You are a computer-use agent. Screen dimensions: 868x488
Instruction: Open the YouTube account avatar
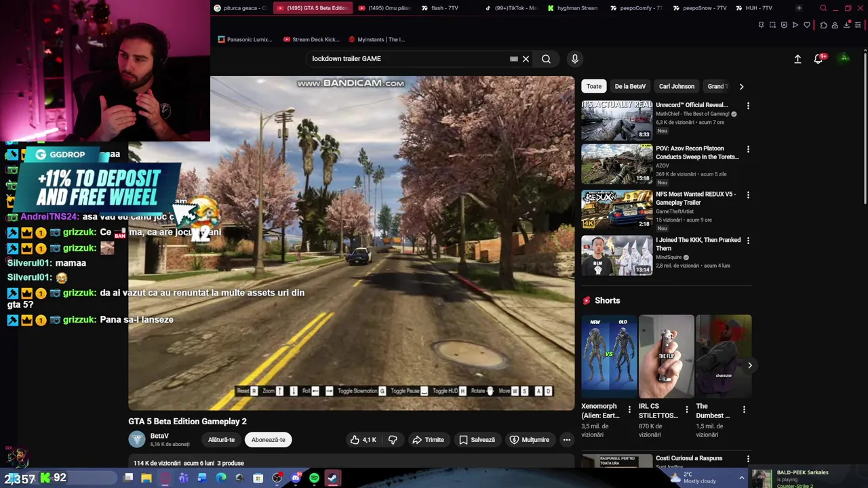coord(844,58)
